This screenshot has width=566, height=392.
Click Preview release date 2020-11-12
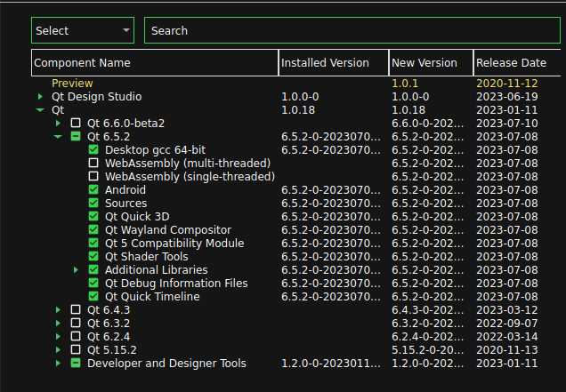point(507,84)
